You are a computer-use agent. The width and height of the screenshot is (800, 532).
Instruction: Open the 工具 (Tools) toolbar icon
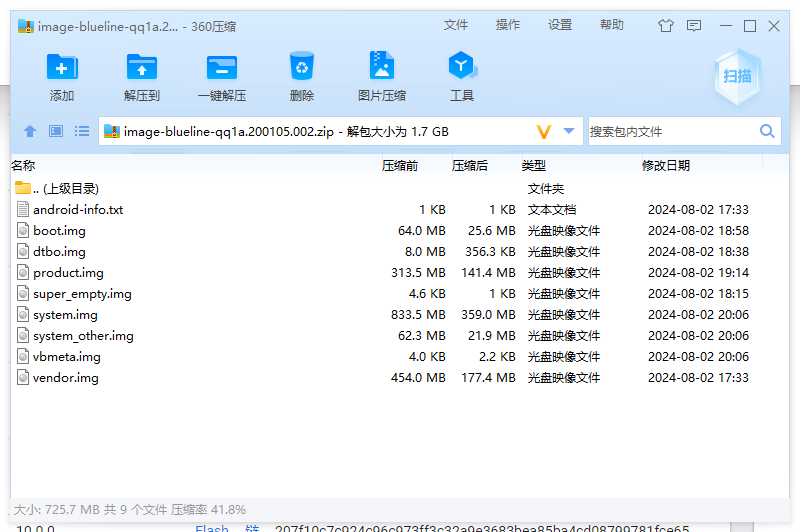pyautogui.click(x=461, y=68)
